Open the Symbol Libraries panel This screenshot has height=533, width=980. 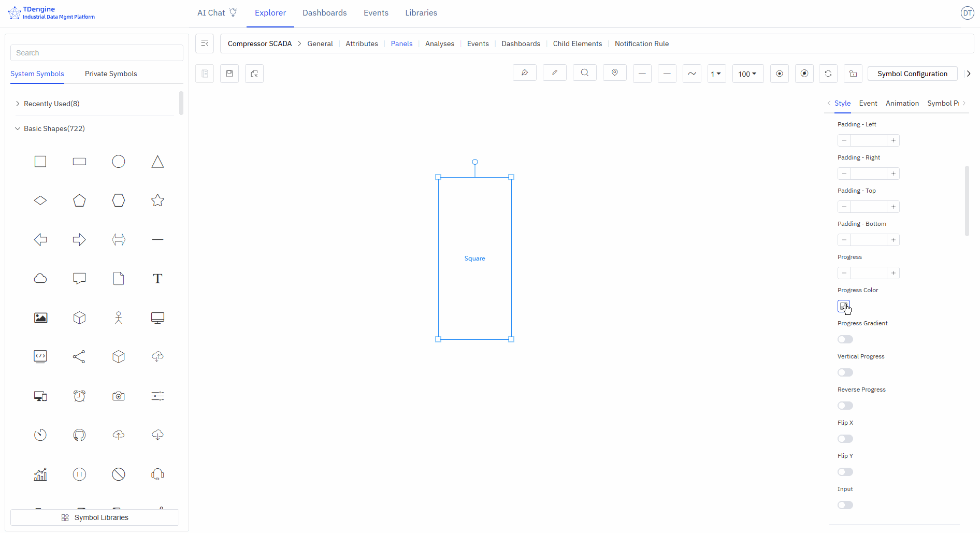coord(94,517)
